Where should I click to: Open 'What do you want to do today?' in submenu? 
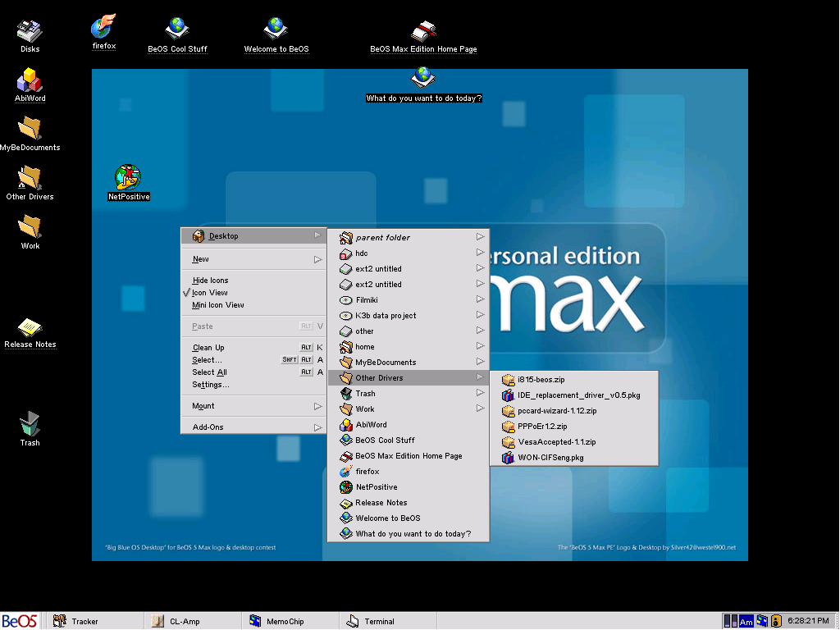(x=409, y=533)
